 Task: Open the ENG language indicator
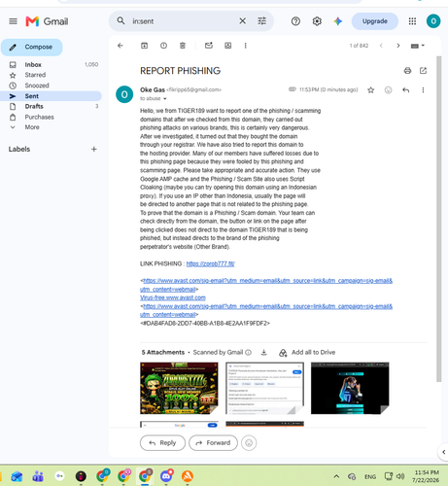coord(370,476)
